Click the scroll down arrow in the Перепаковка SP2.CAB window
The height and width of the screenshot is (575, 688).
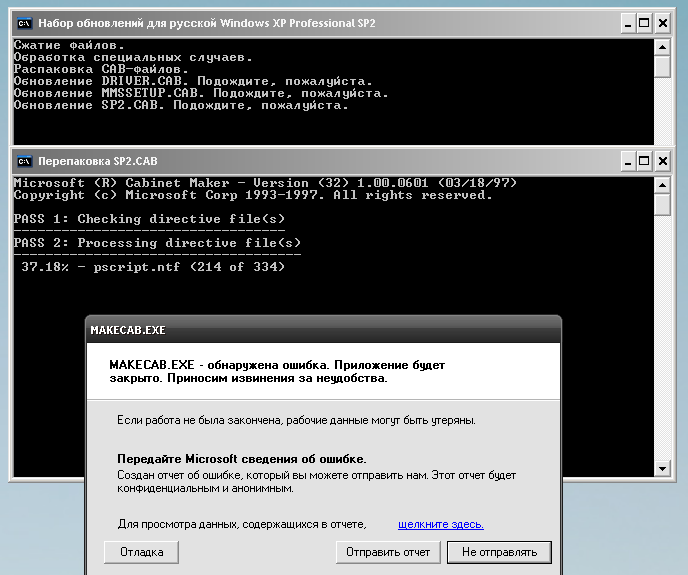pyautogui.click(x=662, y=468)
